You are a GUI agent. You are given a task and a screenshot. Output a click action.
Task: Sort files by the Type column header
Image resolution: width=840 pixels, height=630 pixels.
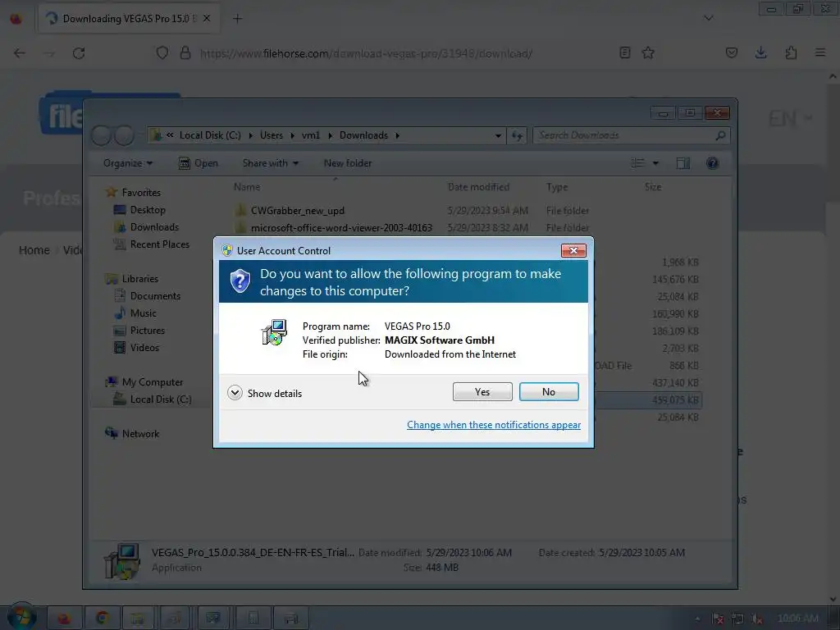tap(557, 187)
